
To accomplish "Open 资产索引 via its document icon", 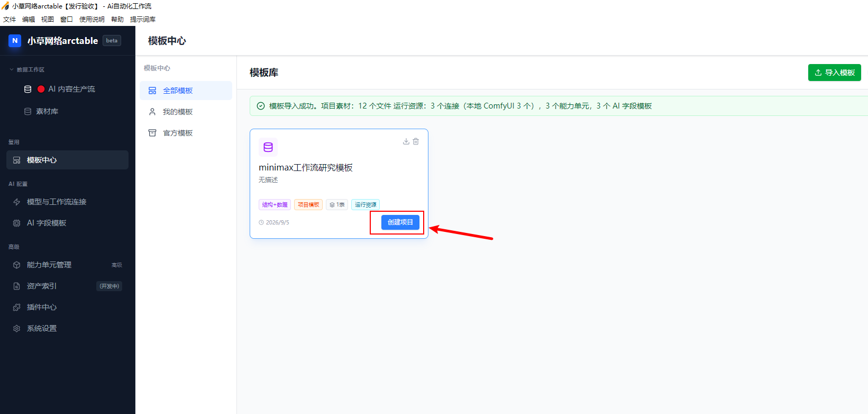I will click(x=17, y=286).
